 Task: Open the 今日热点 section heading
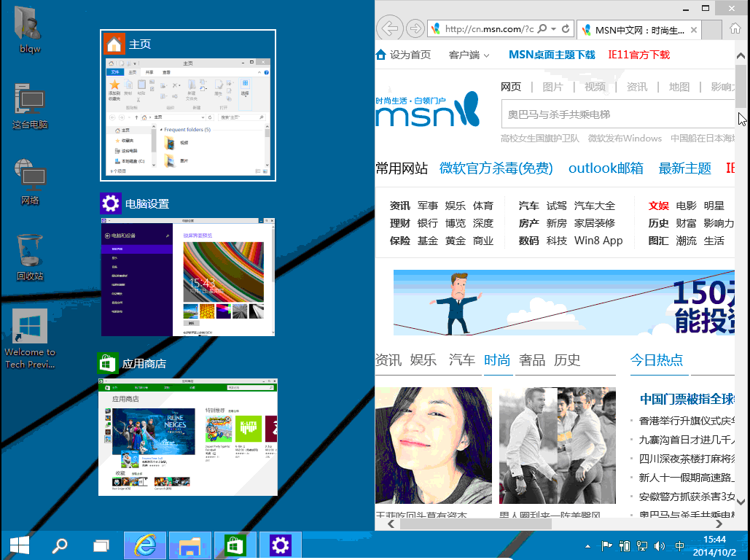point(656,360)
